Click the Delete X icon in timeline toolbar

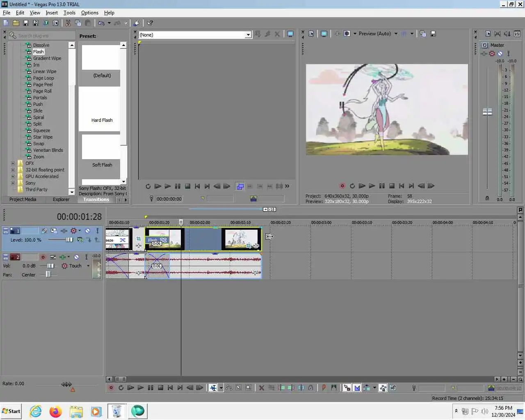pyautogui.click(x=261, y=388)
